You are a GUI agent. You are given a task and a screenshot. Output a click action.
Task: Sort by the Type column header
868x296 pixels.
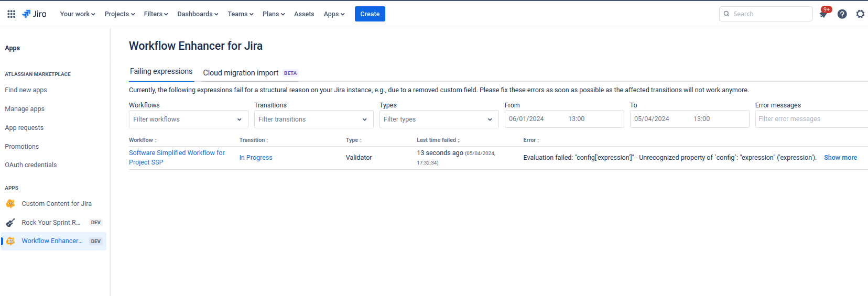353,140
